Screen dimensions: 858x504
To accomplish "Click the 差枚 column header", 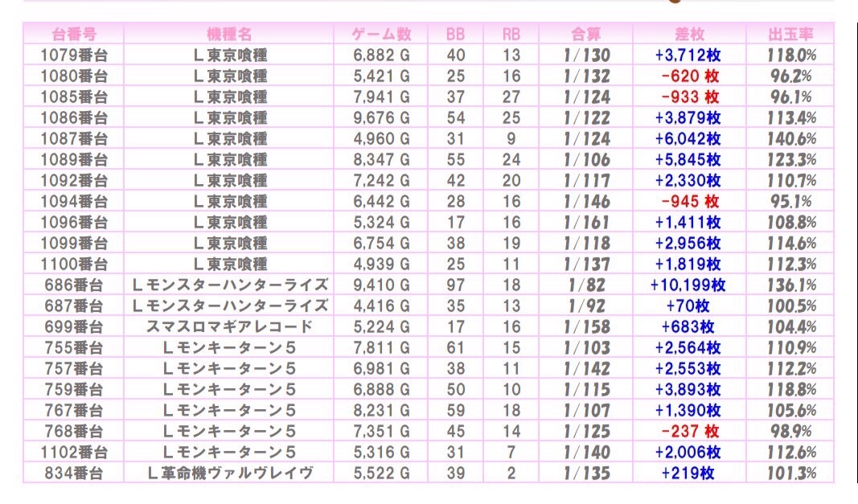I will 689,34.
